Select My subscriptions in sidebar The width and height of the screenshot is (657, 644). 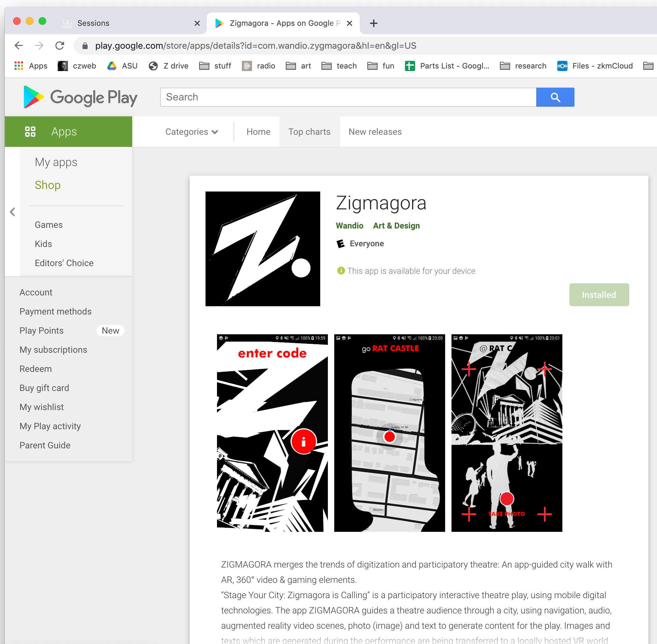point(53,349)
